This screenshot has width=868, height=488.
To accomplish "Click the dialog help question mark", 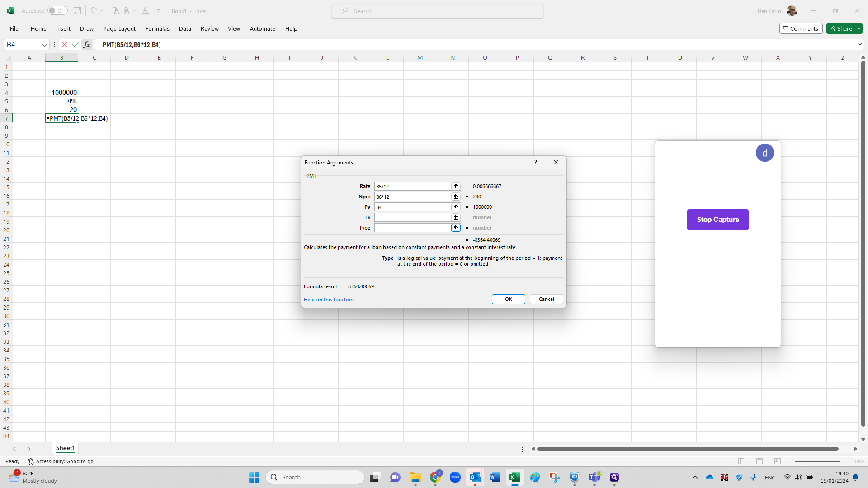I will [x=535, y=162].
